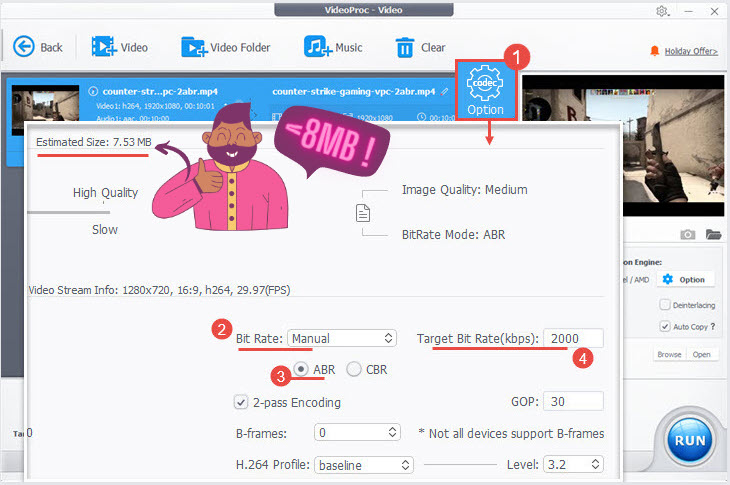Open settings gear in the title bar
This screenshot has width=730, height=485.
662,11
